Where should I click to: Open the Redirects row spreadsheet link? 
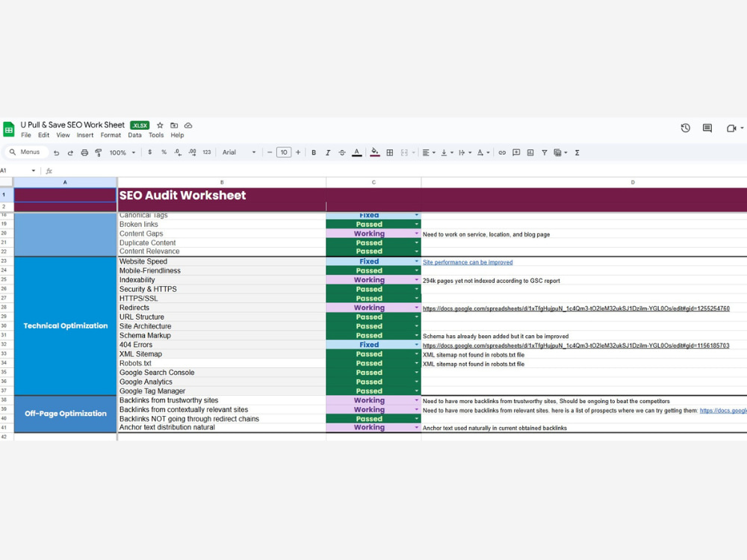pyautogui.click(x=576, y=308)
